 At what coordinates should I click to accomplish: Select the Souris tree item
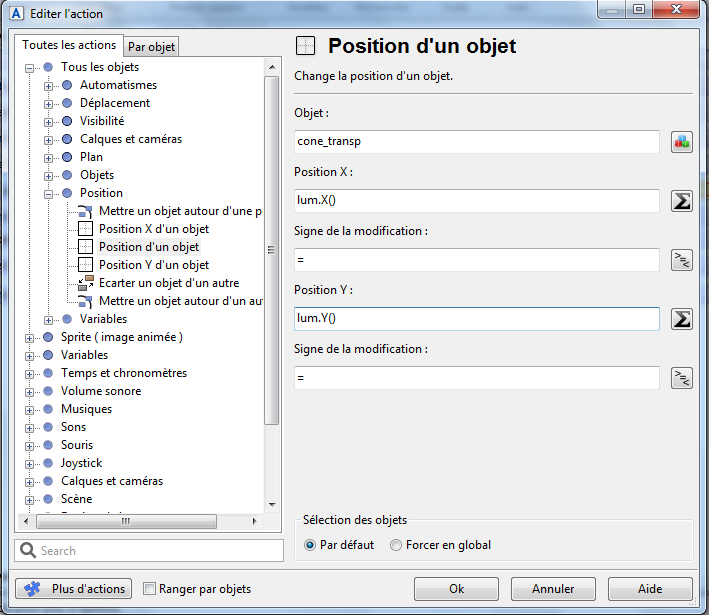(x=77, y=445)
